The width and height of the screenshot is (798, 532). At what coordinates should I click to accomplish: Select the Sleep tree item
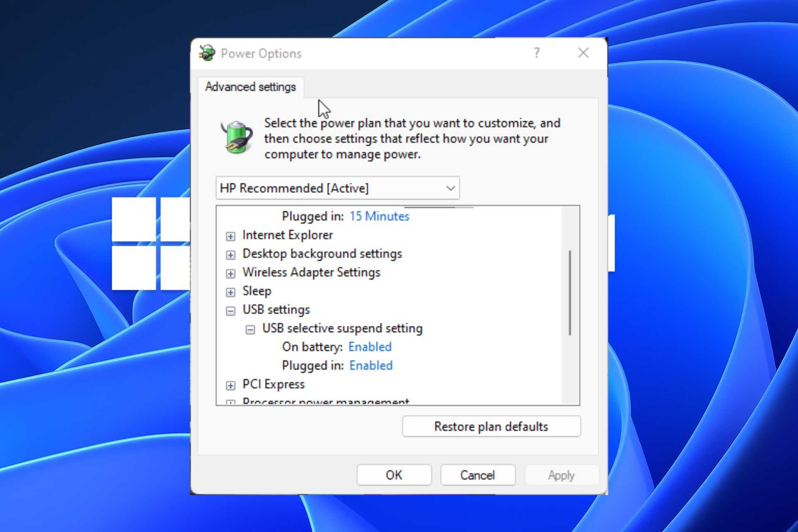coord(257,291)
